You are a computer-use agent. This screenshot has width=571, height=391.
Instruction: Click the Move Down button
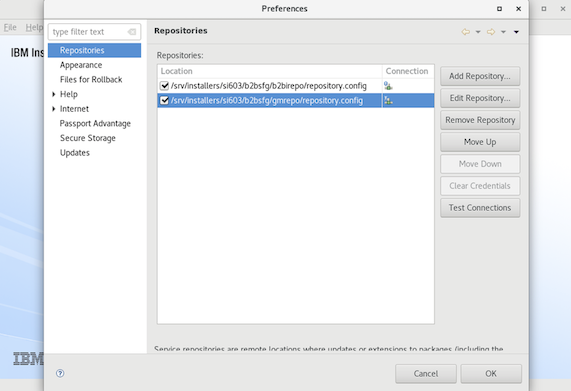coord(480,164)
